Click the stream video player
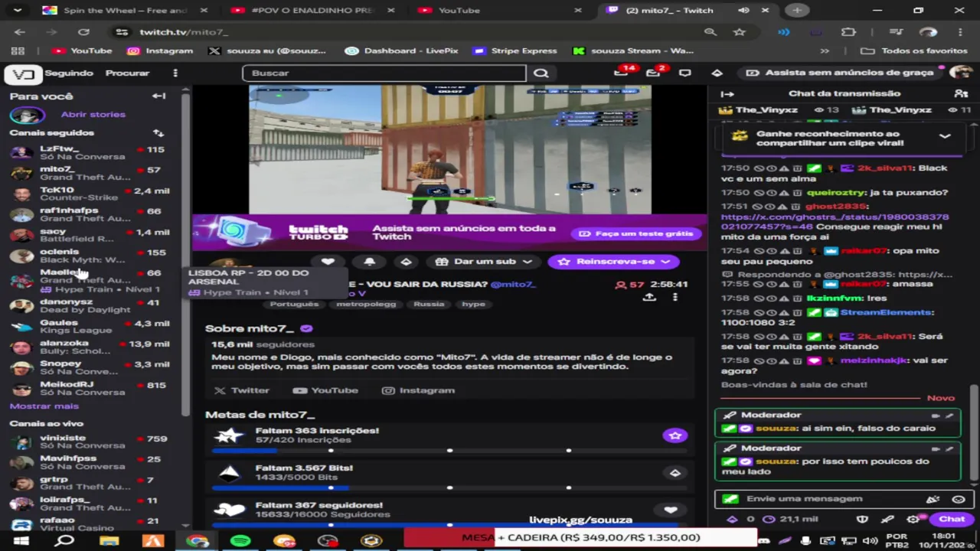The height and width of the screenshot is (551, 980). [450, 149]
